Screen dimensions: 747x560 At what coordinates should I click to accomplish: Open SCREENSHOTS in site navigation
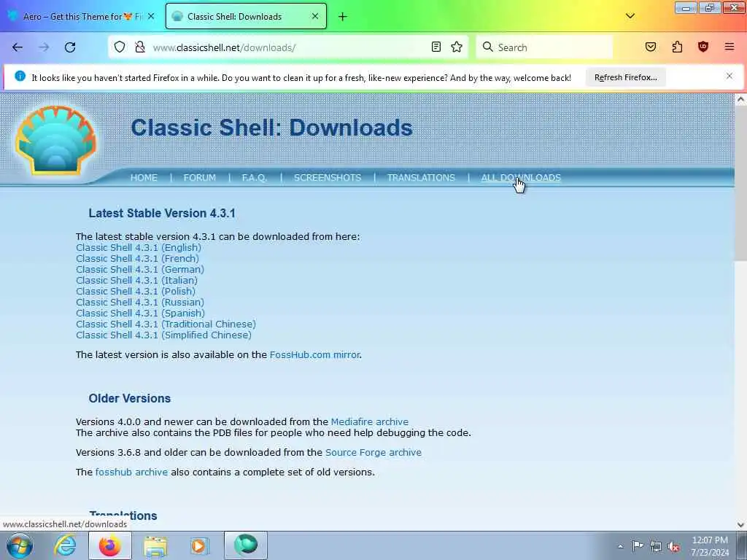(328, 178)
